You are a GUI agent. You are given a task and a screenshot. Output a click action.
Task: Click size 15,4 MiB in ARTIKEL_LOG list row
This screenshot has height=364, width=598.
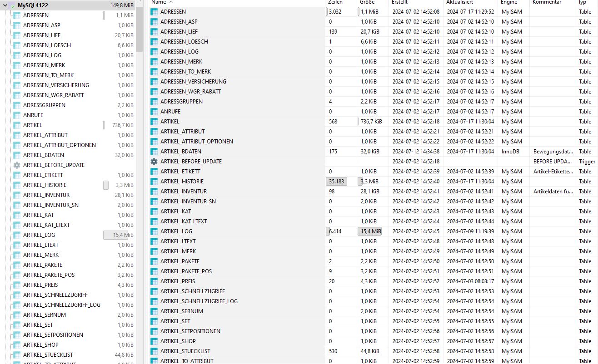pyautogui.click(x=370, y=231)
